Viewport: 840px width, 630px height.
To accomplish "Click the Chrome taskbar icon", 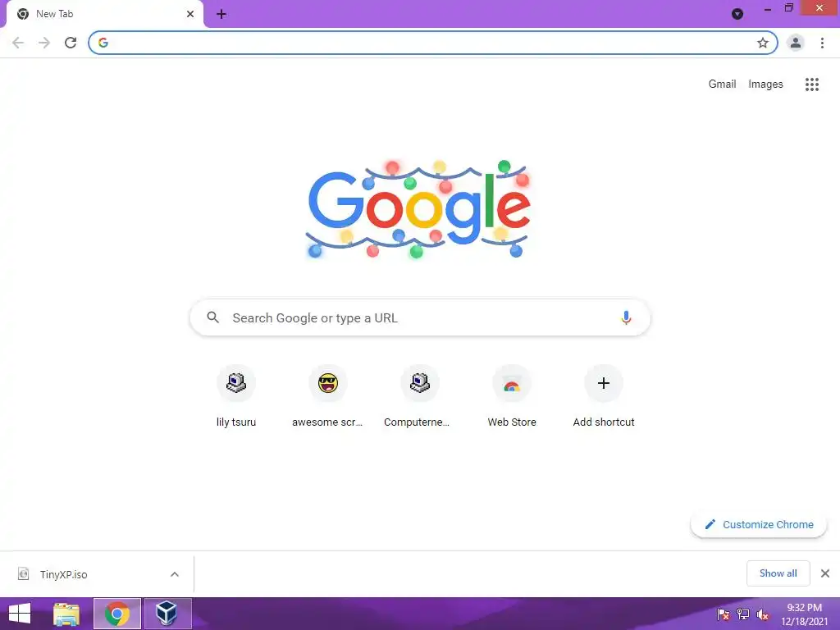I will 116,614.
